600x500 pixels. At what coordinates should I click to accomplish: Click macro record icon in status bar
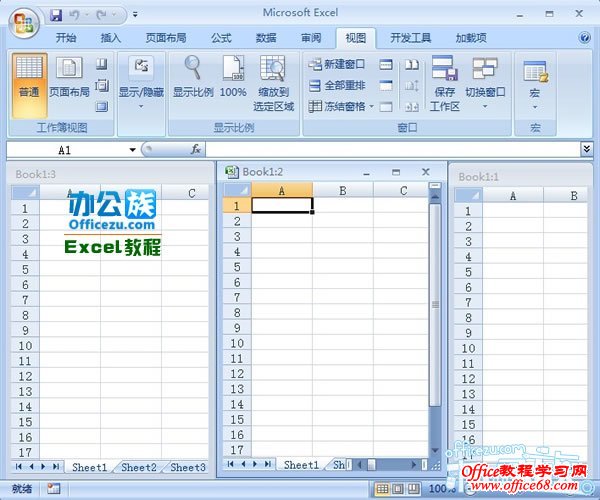point(54,488)
